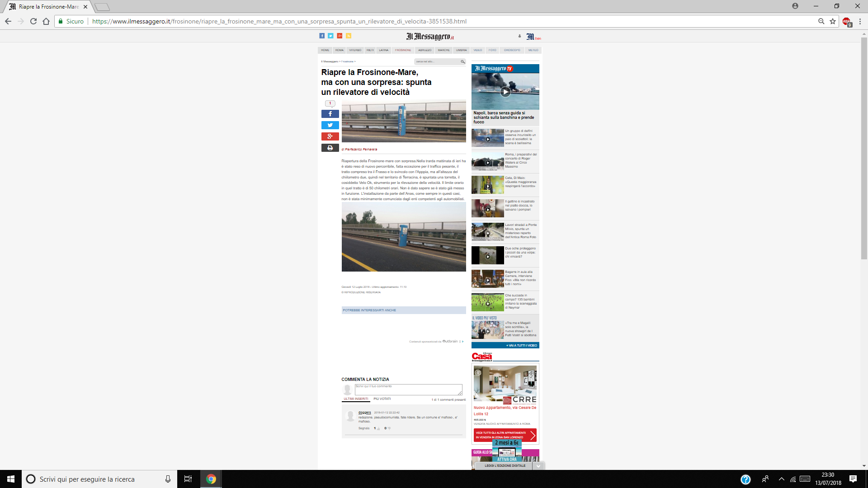Image resolution: width=868 pixels, height=488 pixels.
Task: Open the OROSCOPO section tab
Action: (x=512, y=50)
